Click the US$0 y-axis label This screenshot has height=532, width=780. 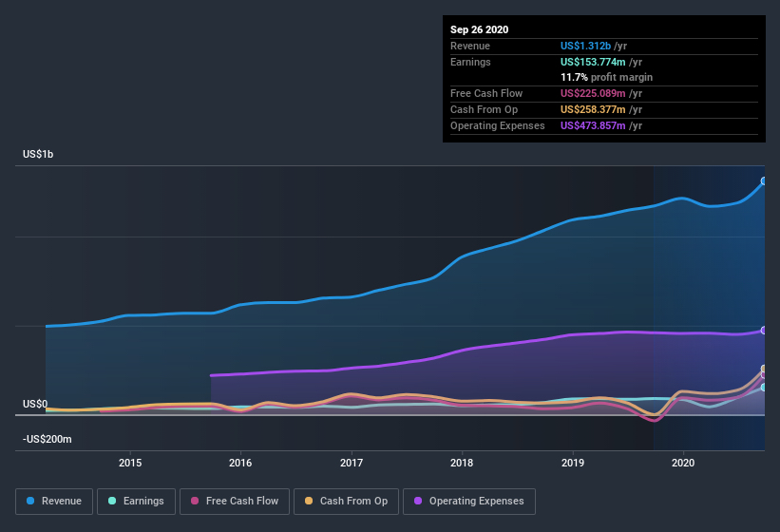(x=35, y=404)
